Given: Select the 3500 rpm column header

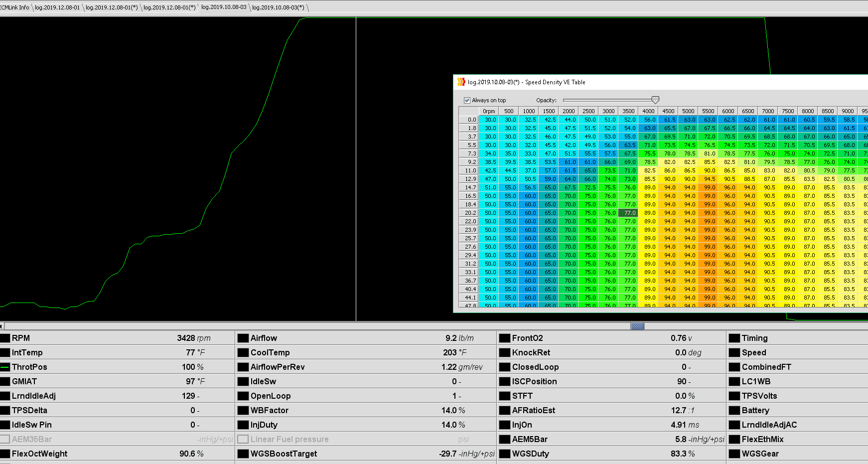Looking at the screenshot, I should (x=628, y=111).
